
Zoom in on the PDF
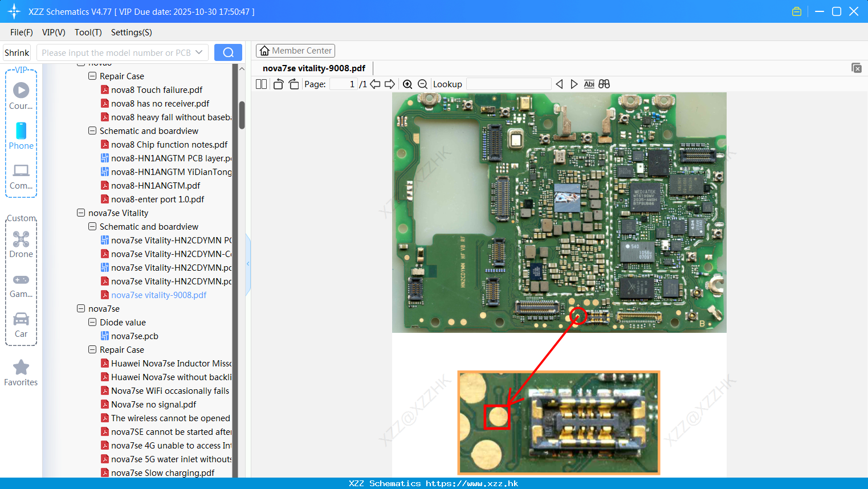click(407, 84)
